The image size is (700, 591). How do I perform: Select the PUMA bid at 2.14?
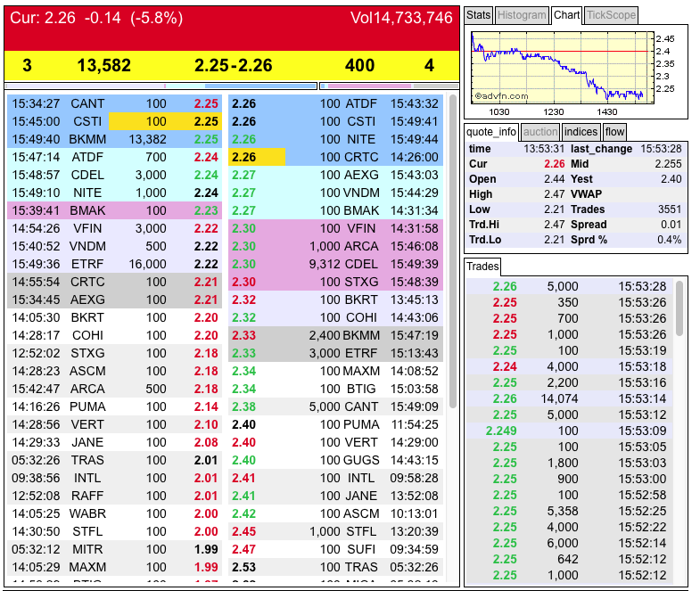click(x=115, y=406)
